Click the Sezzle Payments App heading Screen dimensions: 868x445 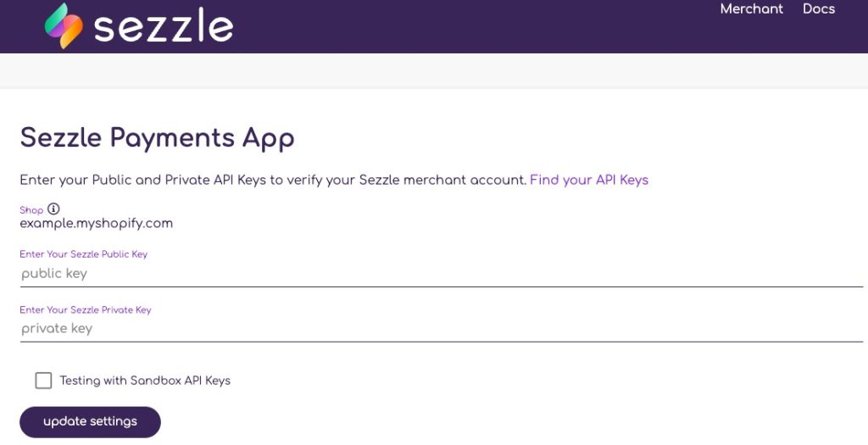[157, 138]
